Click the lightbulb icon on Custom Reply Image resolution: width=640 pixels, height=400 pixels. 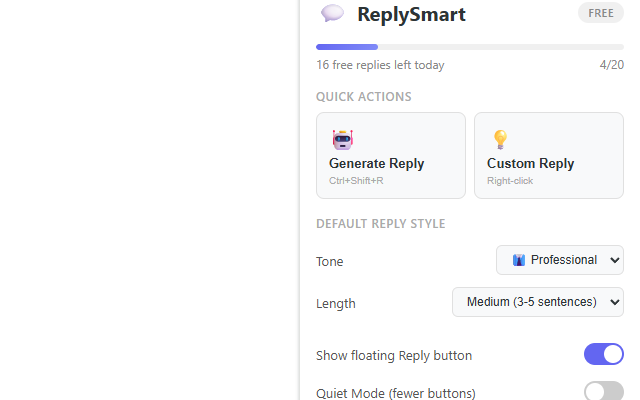coord(500,140)
